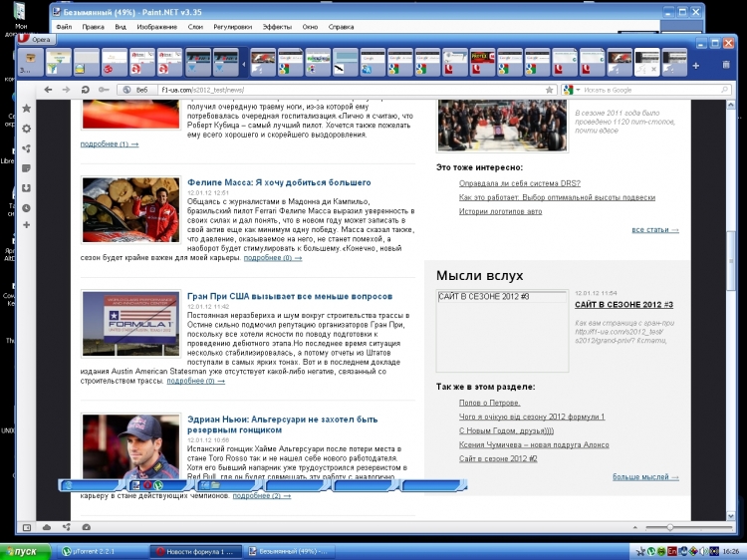This screenshot has width=747, height=560.
Task: Open the Opera main menu button
Action: 36,39
